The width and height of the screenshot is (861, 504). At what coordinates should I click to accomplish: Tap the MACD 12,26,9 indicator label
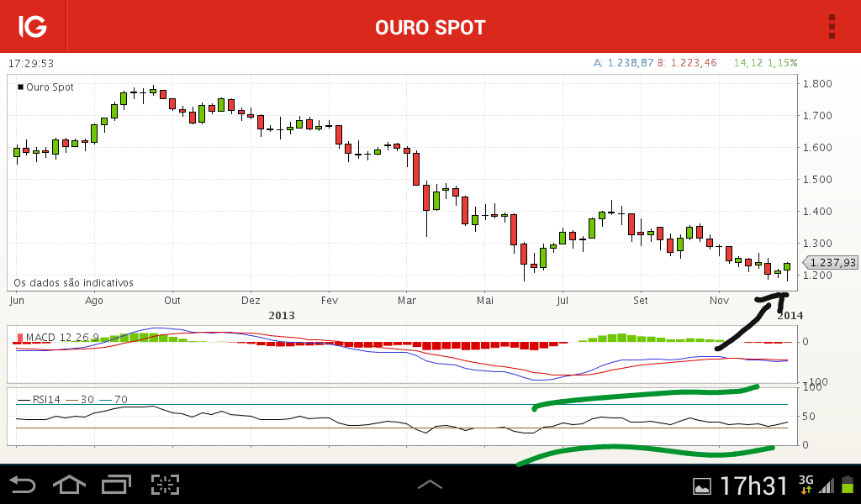click(x=58, y=338)
